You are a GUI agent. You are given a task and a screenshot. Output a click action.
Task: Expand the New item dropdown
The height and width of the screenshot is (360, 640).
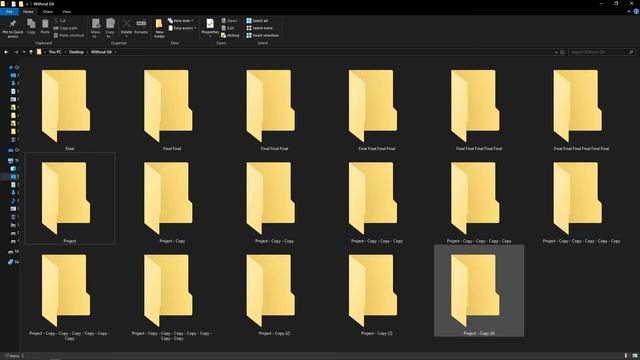[180, 20]
